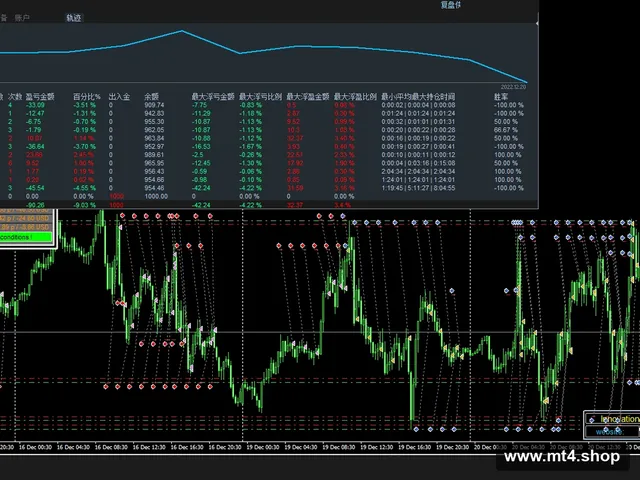Select holding time 2:04:34 | 2:04:34 | 2:04:34
Image resolution: width=640 pixels, height=480 pixels.
click(x=418, y=171)
